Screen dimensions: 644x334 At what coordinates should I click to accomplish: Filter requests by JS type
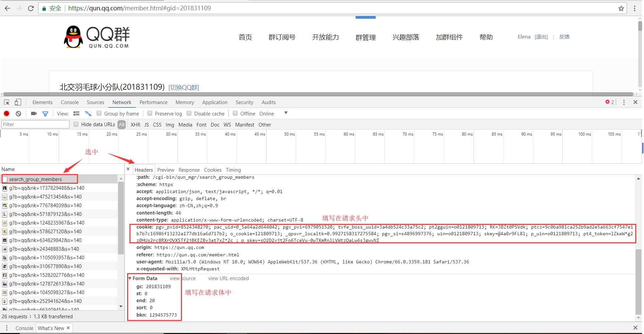147,124
